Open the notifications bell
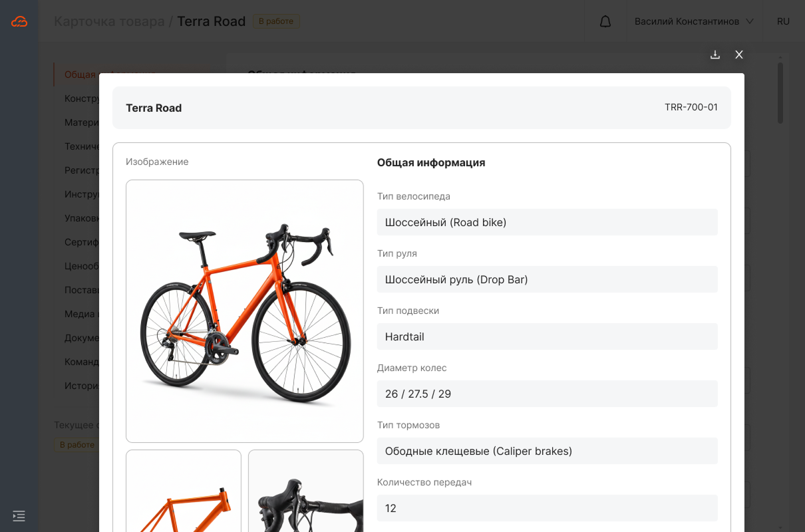The width and height of the screenshot is (805, 532). pos(605,21)
